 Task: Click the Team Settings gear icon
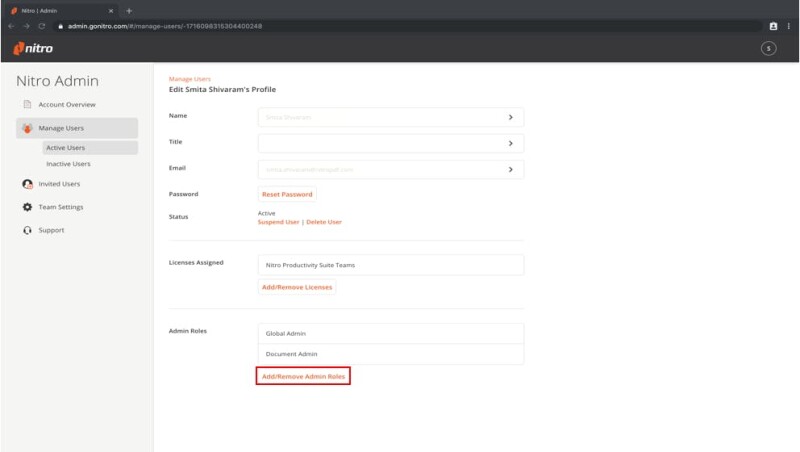(x=28, y=207)
